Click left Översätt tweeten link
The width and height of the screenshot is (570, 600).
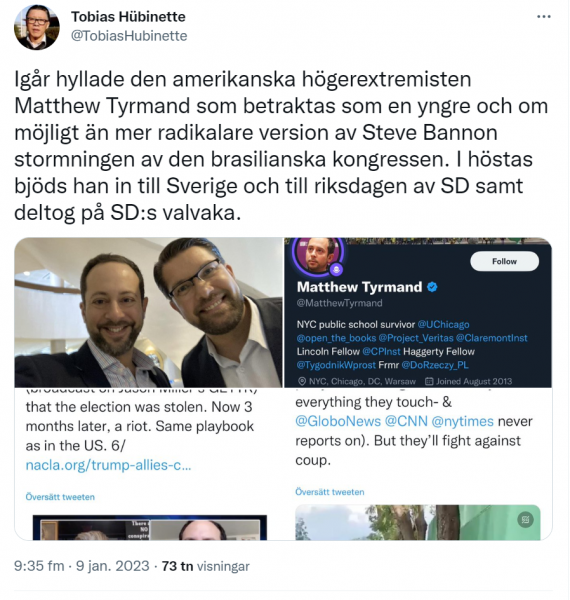[60, 497]
